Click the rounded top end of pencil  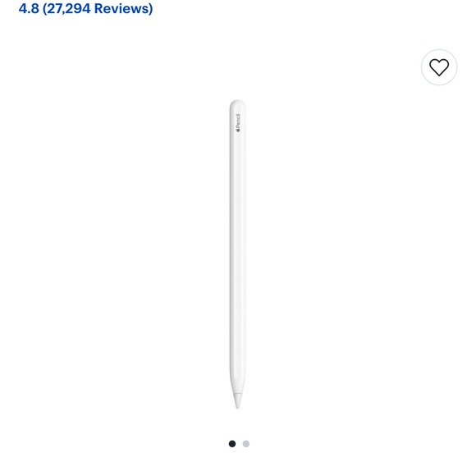click(x=237, y=104)
